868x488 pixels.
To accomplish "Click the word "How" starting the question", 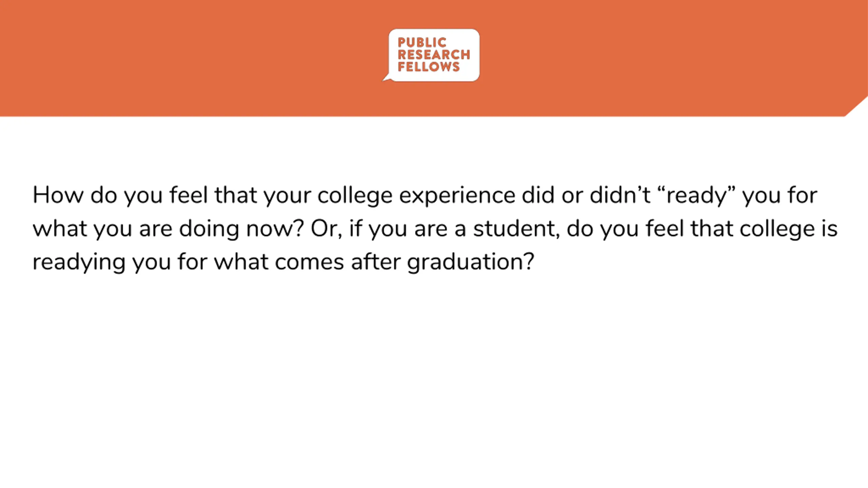I will pyautogui.click(x=58, y=196).
